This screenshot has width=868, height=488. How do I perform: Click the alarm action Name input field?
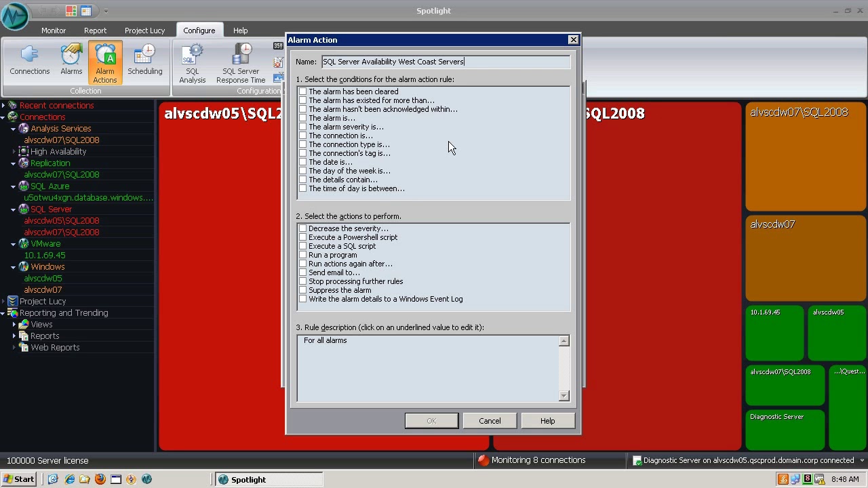(x=446, y=62)
